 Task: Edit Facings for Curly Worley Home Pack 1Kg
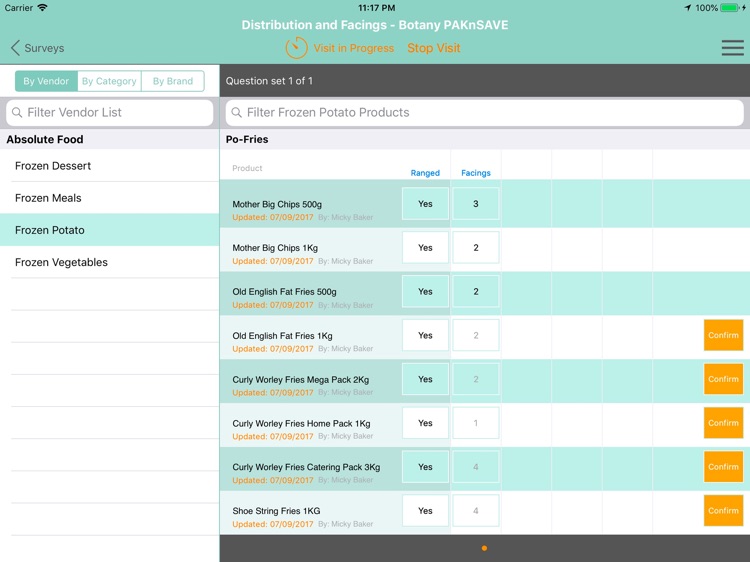point(476,423)
